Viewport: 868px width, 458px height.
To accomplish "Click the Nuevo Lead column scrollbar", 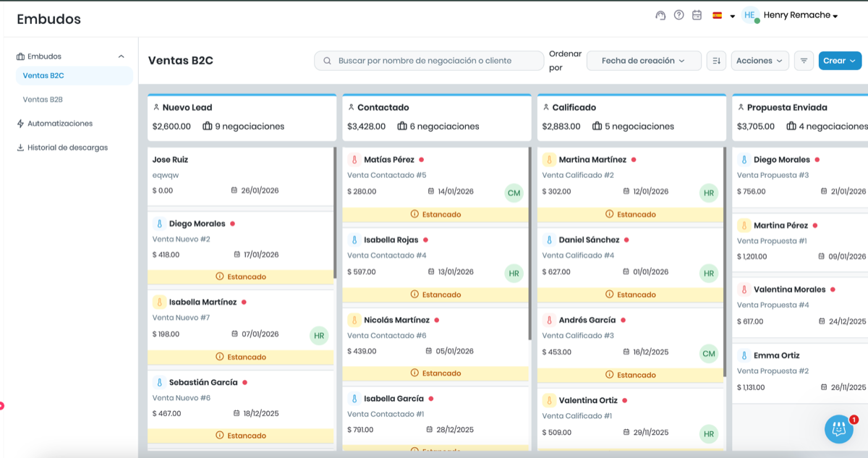I will [x=335, y=213].
